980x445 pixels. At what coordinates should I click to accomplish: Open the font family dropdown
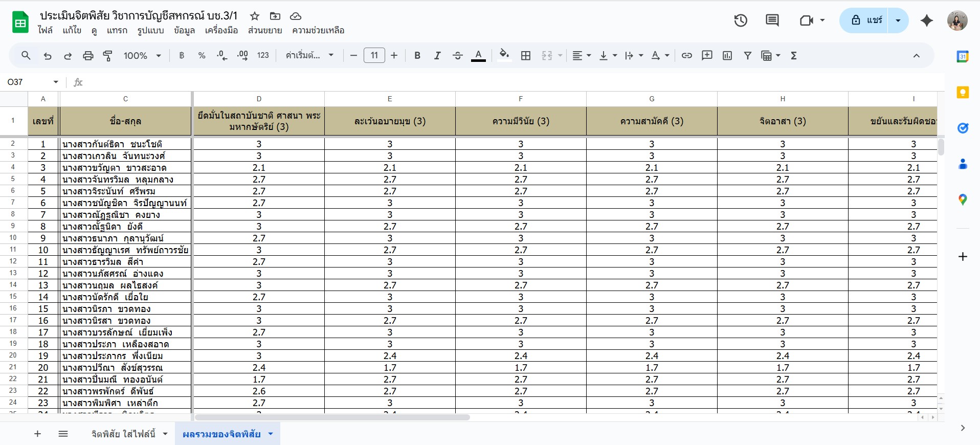pos(309,56)
